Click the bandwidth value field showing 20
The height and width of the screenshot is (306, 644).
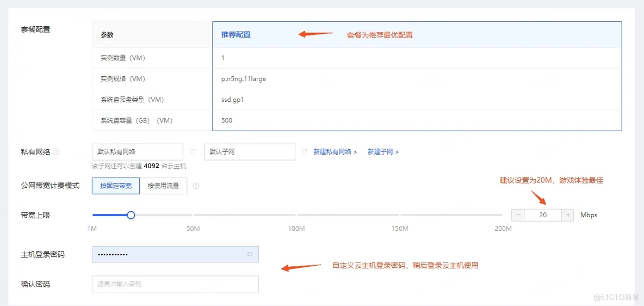click(x=543, y=215)
